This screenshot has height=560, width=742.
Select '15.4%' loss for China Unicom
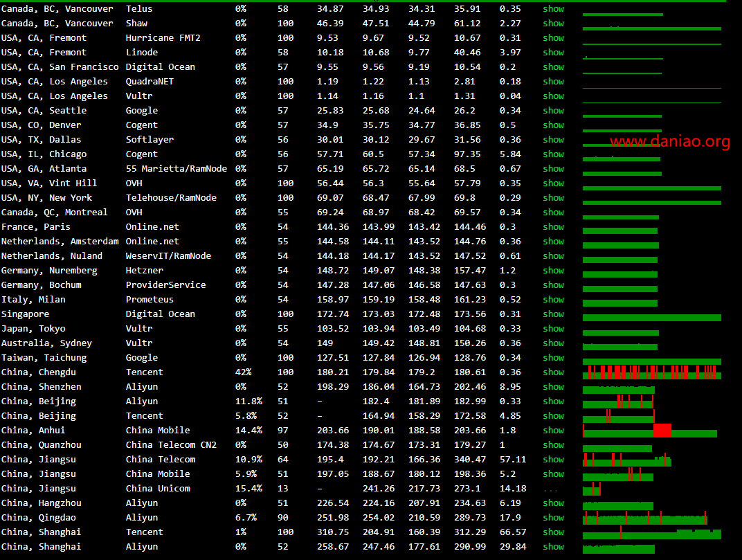(x=248, y=489)
